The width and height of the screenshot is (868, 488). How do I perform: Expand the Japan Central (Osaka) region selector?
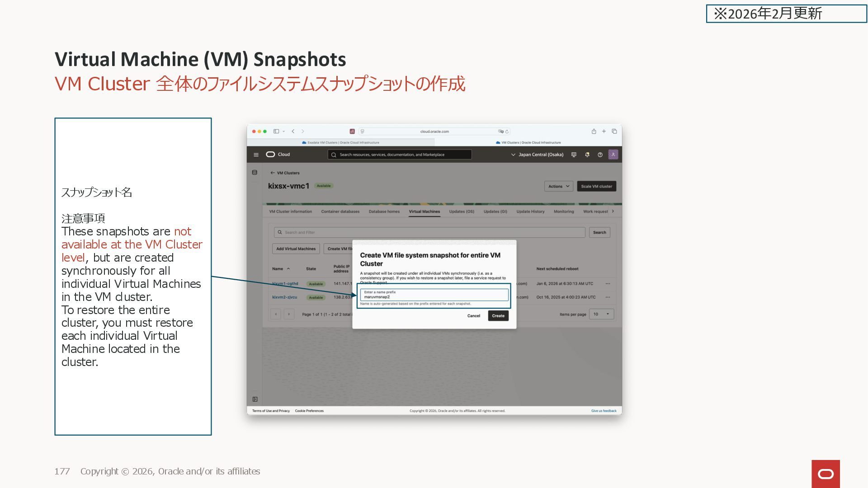(537, 155)
